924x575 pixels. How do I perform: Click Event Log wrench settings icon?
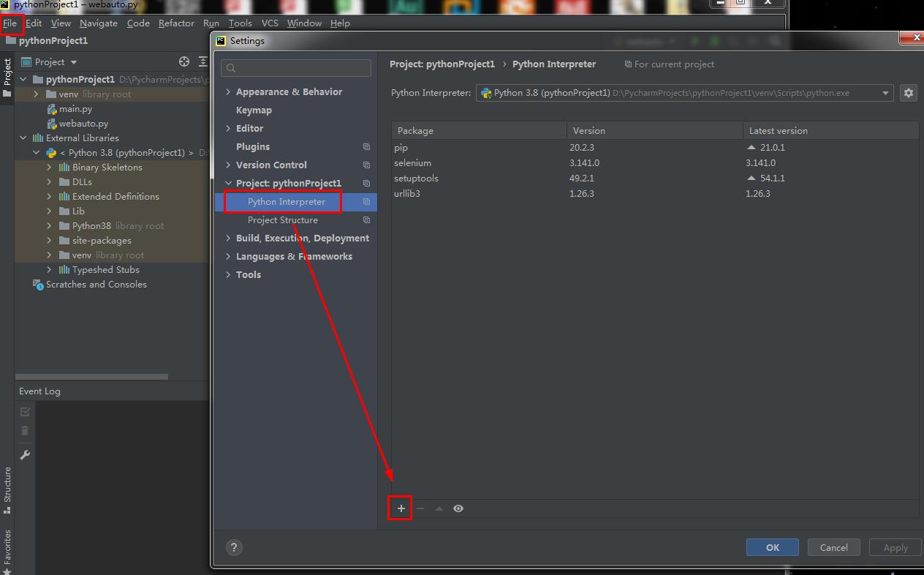(x=25, y=455)
